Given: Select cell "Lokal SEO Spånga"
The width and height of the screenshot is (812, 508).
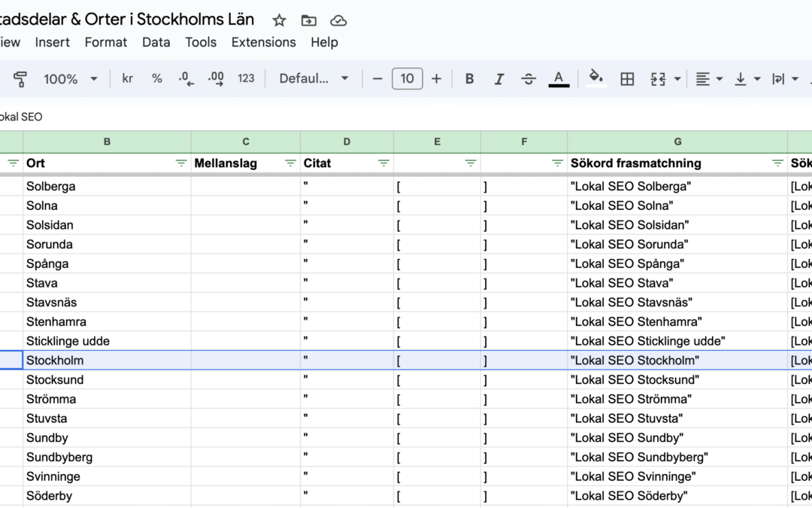Looking at the screenshot, I should [x=677, y=264].
